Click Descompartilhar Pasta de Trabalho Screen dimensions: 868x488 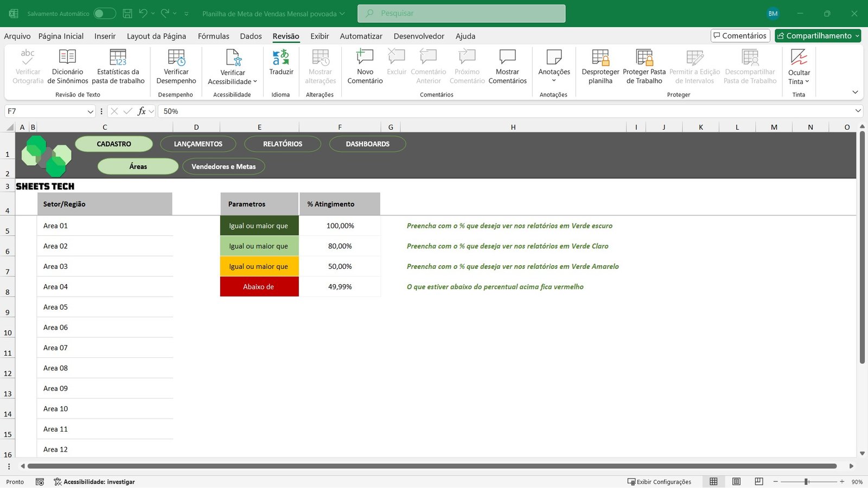click(x=750, y=67)
